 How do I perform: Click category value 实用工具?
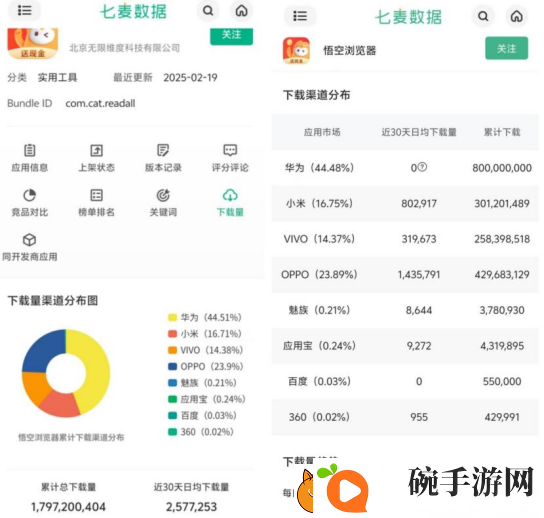tap(57, 77)
